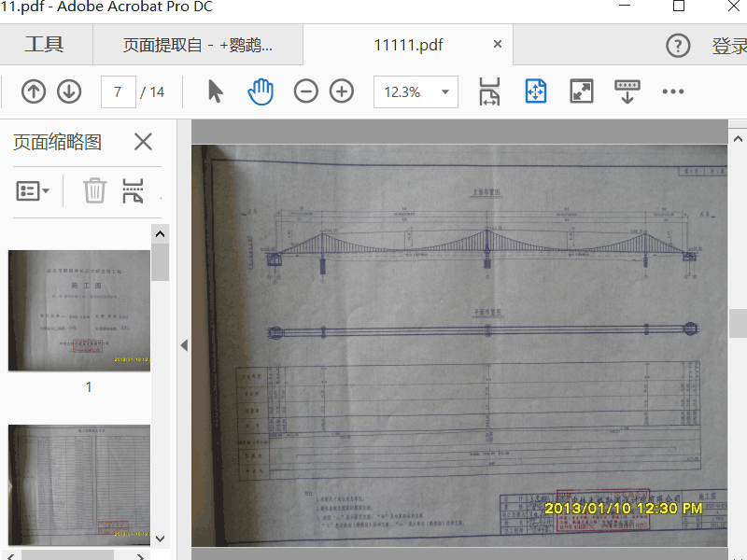Viewport: 747px width, 560px height.
Task: Click thumbnail panel vertical scrollbar thumb
Action: (160, 262)
